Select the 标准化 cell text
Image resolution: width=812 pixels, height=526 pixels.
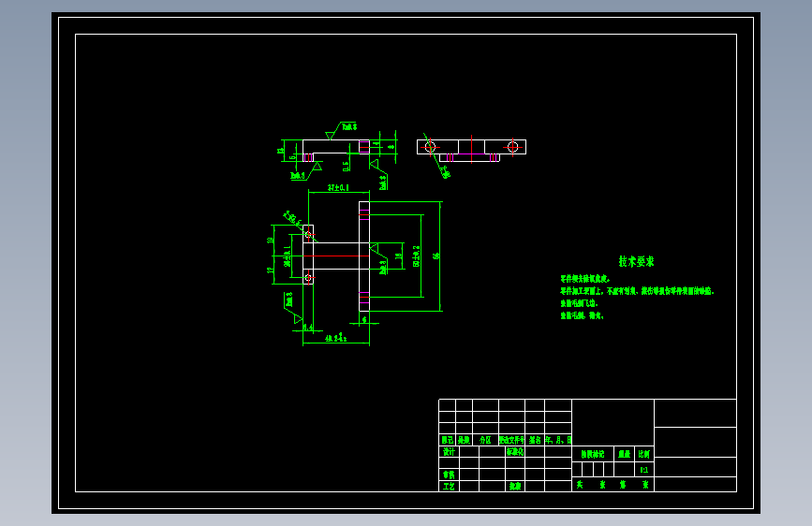tap(515, 451)
